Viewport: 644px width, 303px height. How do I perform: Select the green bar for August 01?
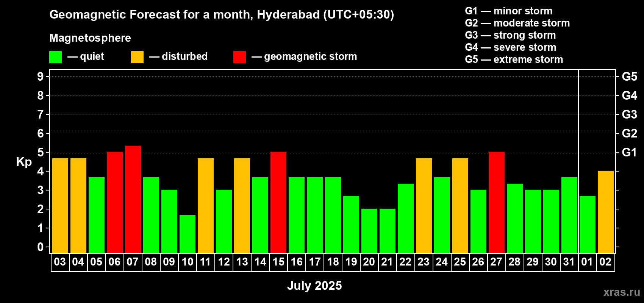[588, 225]
